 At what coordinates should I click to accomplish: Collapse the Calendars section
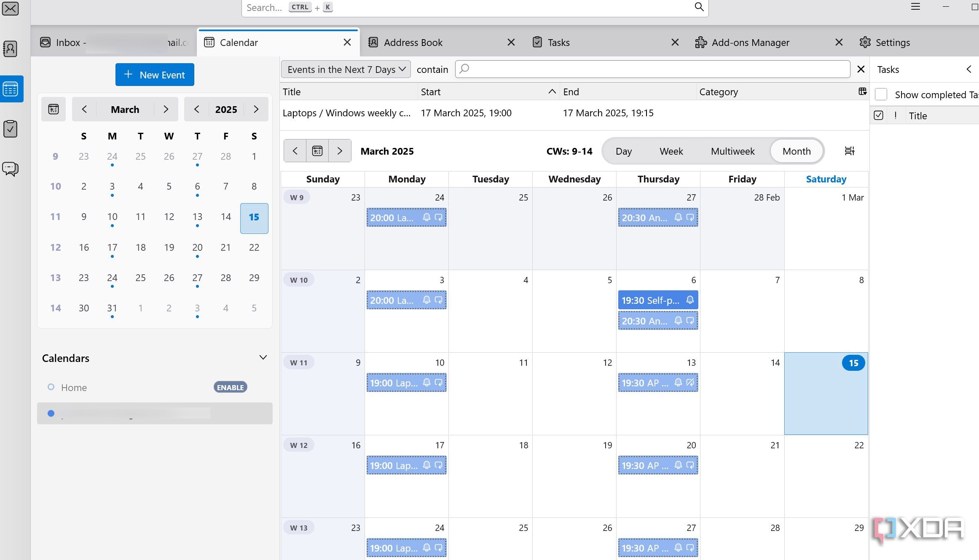[x=263, y=358]
